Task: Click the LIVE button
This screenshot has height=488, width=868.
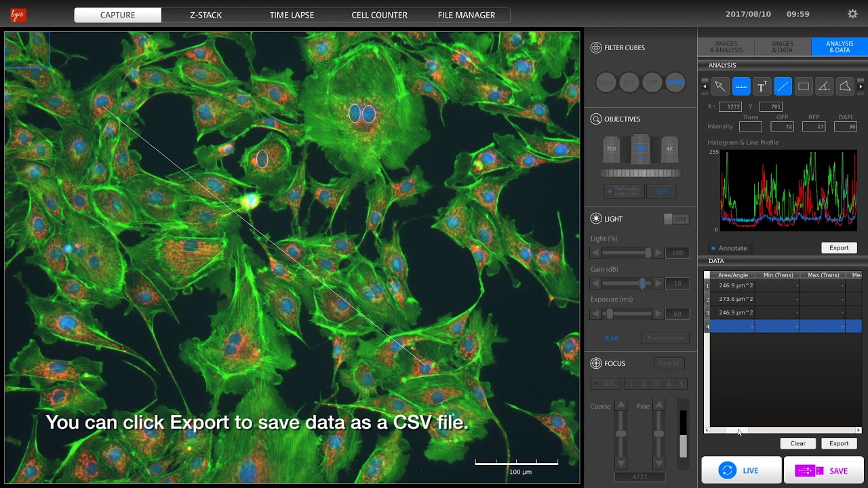Action: [x=741, y=470]
